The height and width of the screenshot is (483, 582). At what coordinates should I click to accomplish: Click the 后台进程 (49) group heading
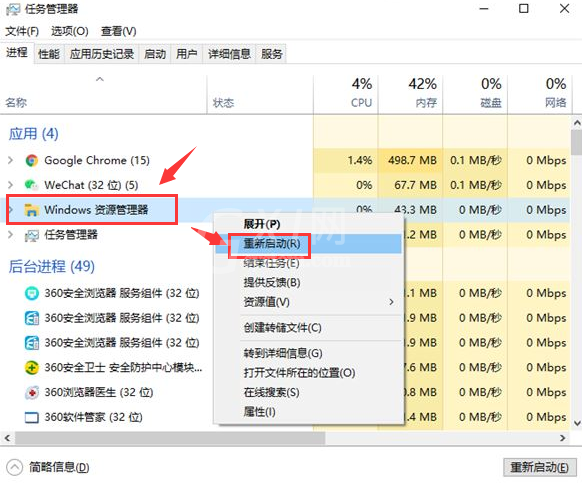click(52, 267)
